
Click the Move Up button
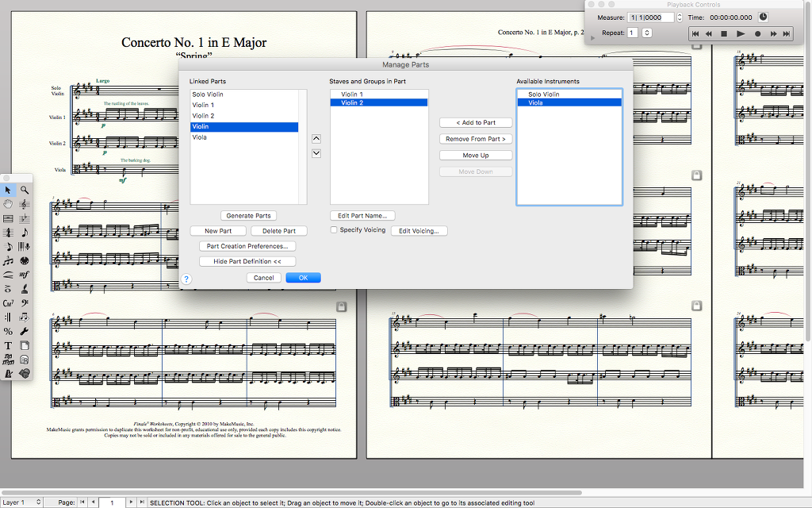coord(476,155)
